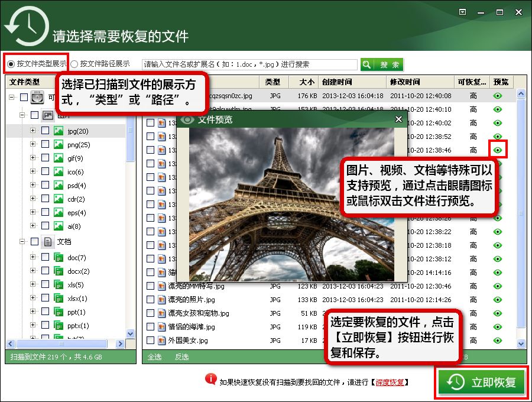
Task: Expand the ai(8) tree node
Action: click(33, 226)
